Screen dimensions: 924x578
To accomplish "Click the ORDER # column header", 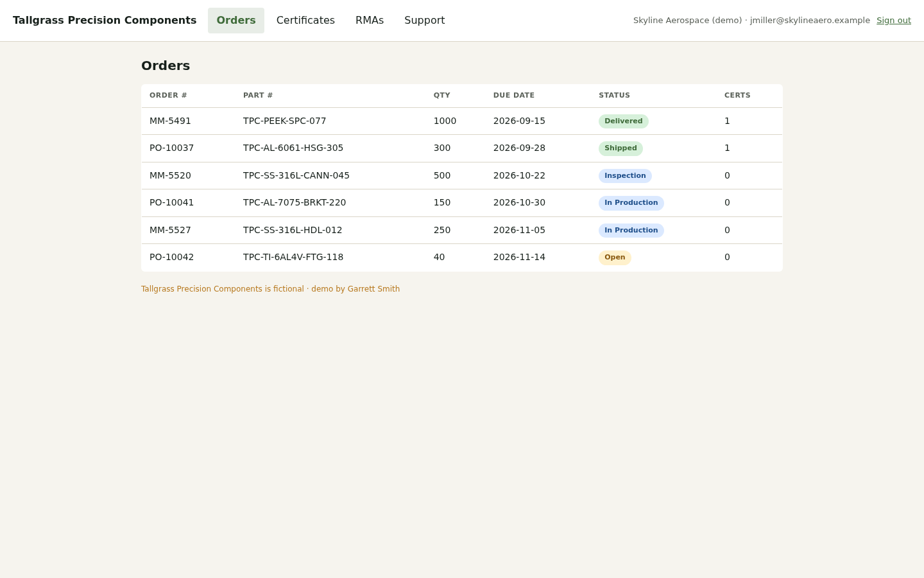I will pyautogui.click(x=168, y=95).
